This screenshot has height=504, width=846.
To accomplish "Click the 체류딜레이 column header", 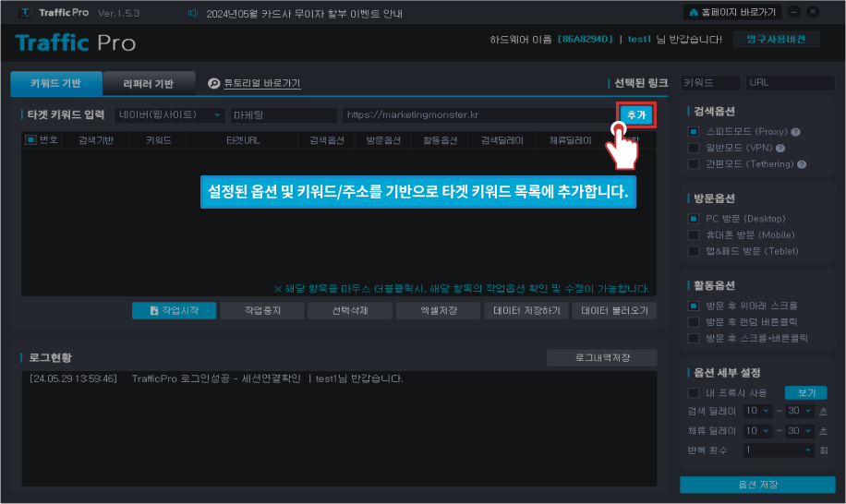I will pyautogui.click(x=570, y=140).
